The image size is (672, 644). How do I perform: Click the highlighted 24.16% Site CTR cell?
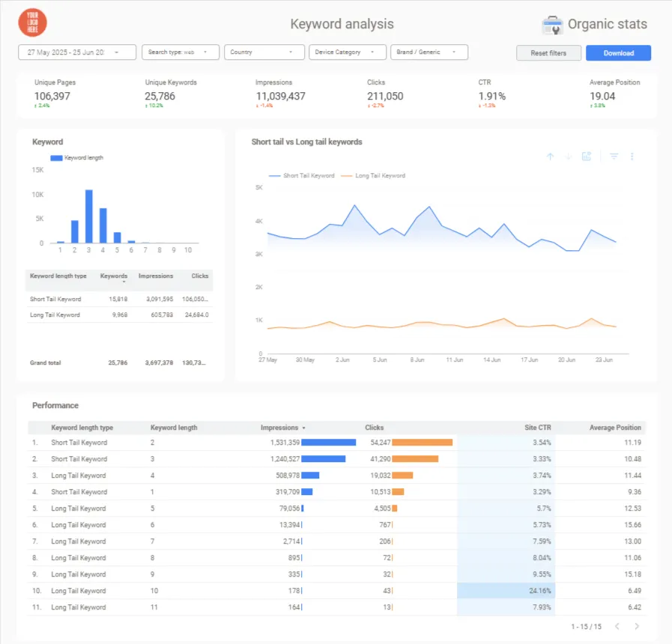point(506,591)
